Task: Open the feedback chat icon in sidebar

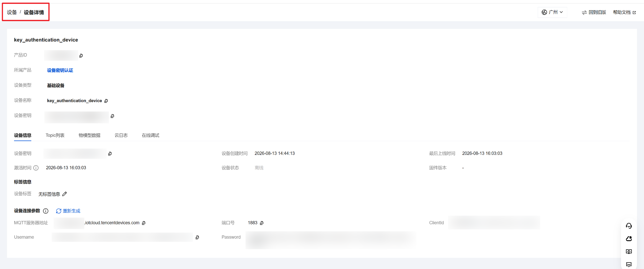Action: (629, 264)
